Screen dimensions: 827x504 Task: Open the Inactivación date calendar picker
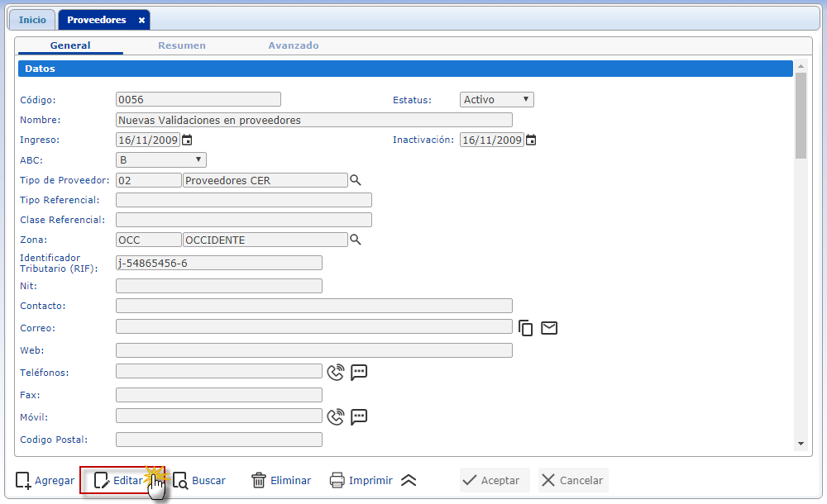531,140
